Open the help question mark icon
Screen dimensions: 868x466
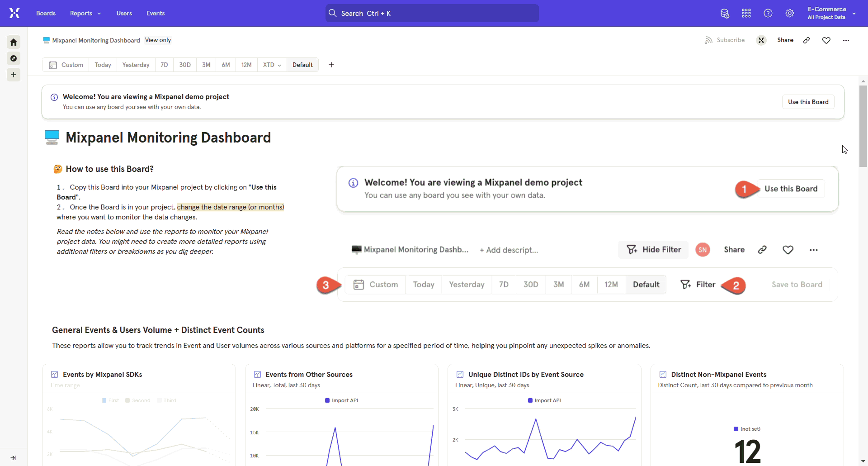pos(768,14)
